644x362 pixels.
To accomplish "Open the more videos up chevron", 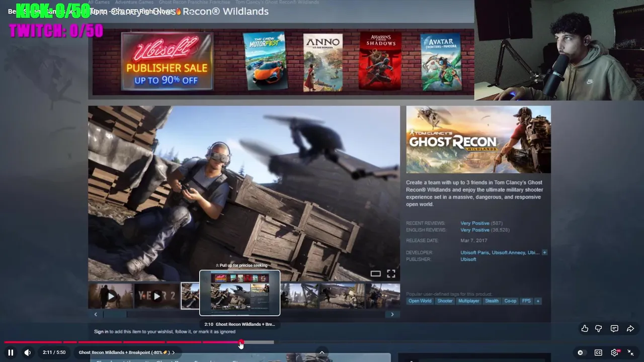I will pyautogui.click(x=322, y=352).
